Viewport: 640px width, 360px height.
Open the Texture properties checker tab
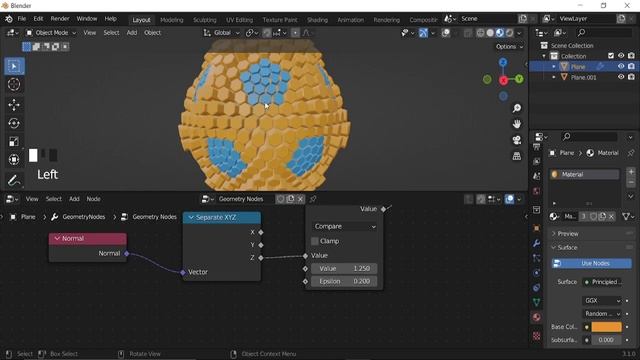(537, 336)
